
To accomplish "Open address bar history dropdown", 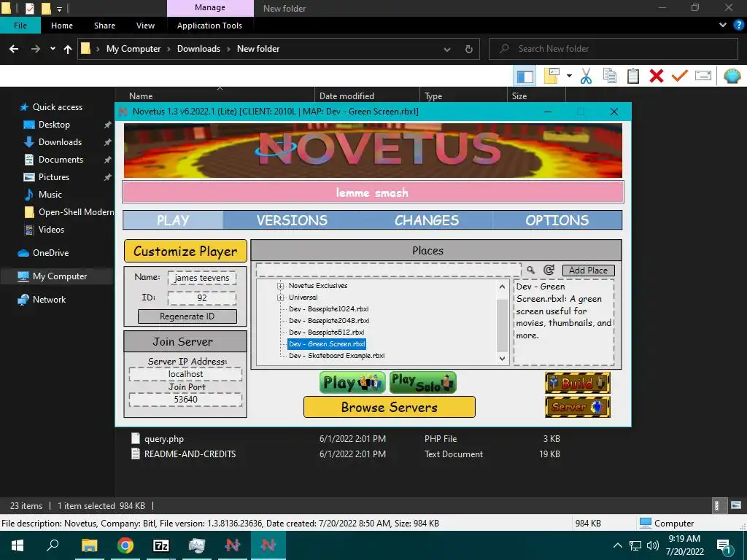I will click(x=447, y=49).
